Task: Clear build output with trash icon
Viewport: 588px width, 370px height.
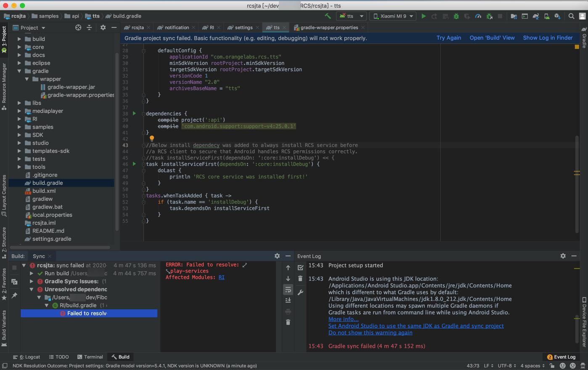Action: pyautogui.click(x=288, y=322)
